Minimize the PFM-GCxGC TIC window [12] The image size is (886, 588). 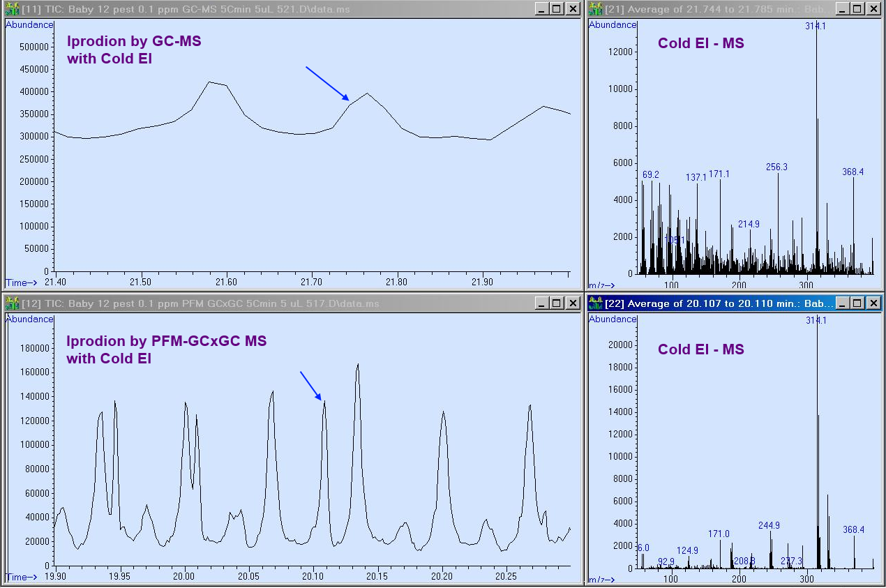[x=541, y=303]
